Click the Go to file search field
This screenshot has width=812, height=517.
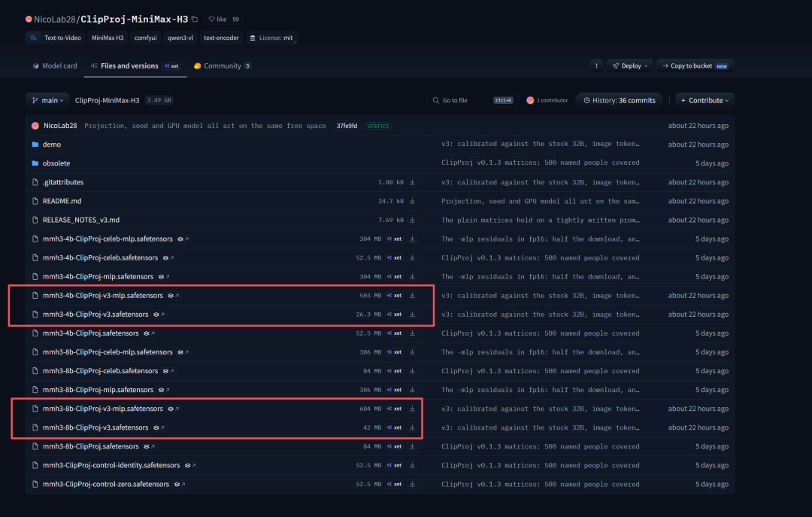pos(472,101)
